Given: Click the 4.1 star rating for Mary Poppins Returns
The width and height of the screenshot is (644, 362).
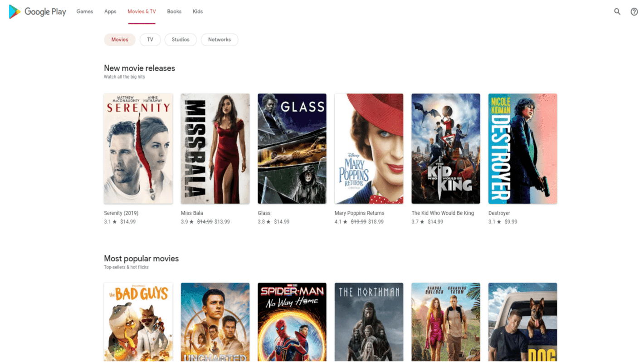Looking at the screenshot, I should coord(340,222).
